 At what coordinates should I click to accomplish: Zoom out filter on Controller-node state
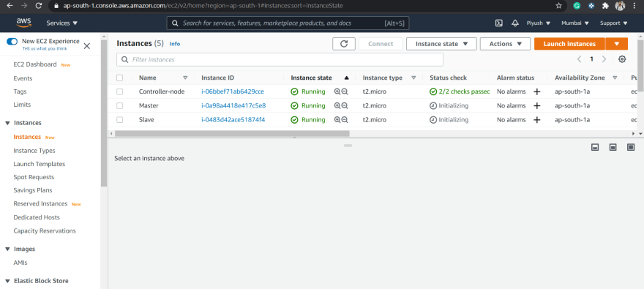tap(345, 92)
